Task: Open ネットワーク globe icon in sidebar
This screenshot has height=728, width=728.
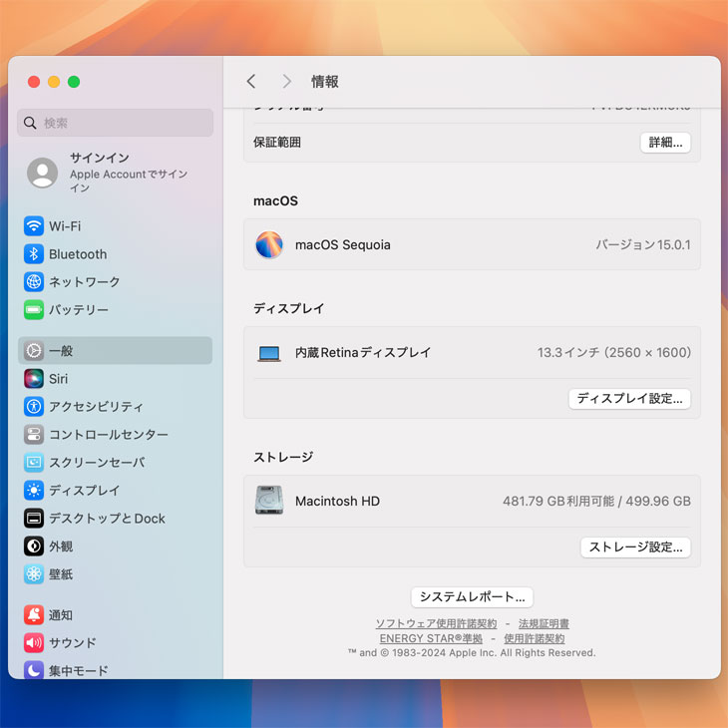Action: pyautogui.click(x=34, y=282)
